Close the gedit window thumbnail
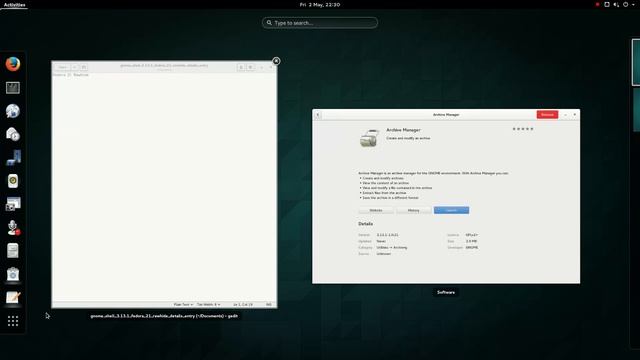The height and width of the screenshot is (360, 640). pyautogui.click(x=276, y=61)
